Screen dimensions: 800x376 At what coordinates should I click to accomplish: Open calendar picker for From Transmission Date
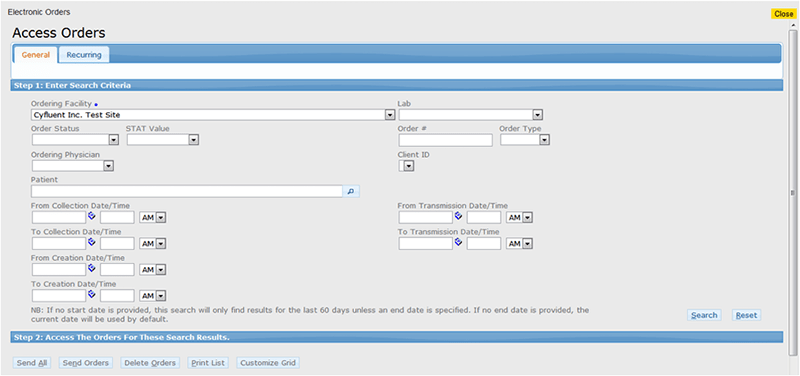459,216
